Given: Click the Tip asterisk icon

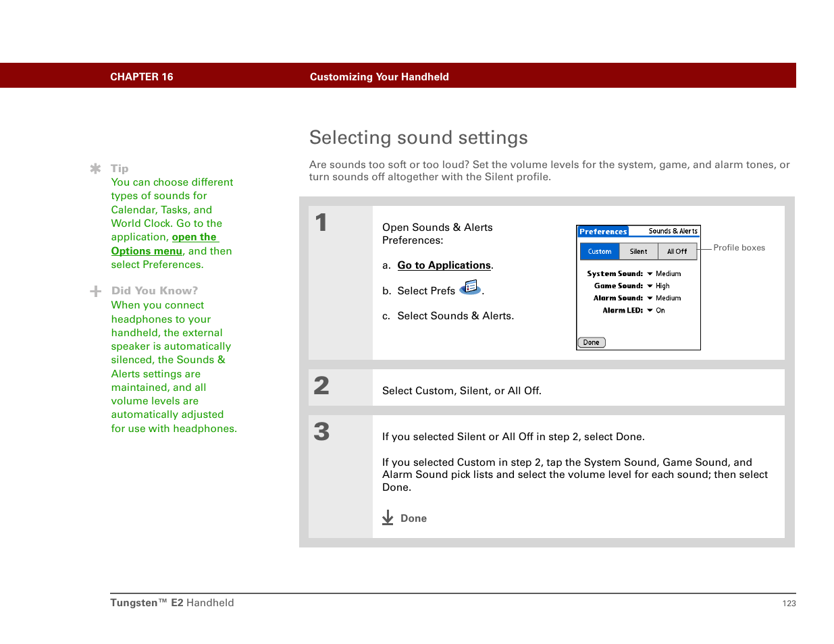Looking at the screenshot, I should (96, 169).
